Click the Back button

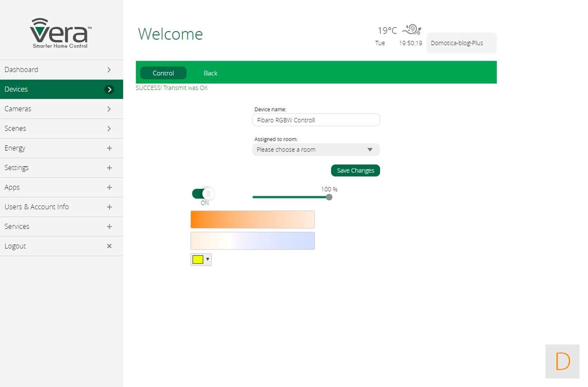coord(210,73)
